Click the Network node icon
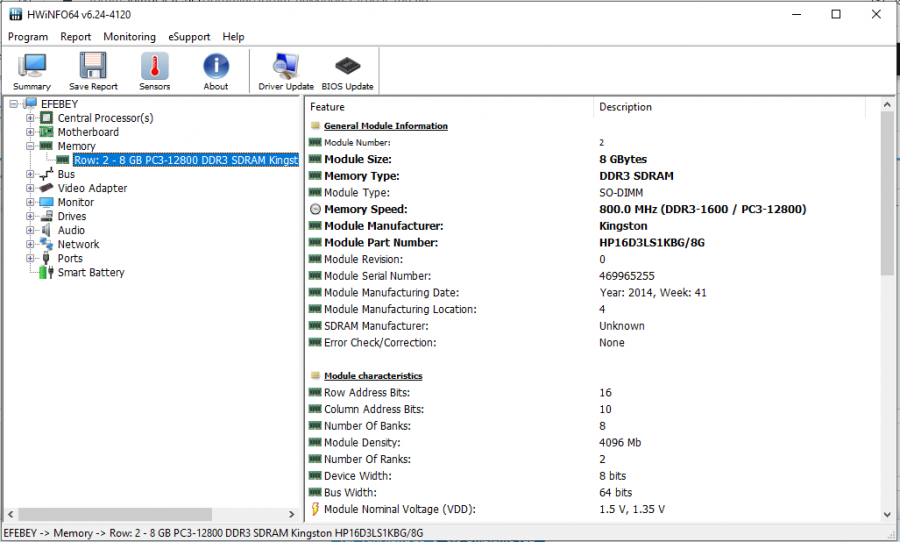Image resolution: width=900 pixels, height=542 pixels. point(46,244)
